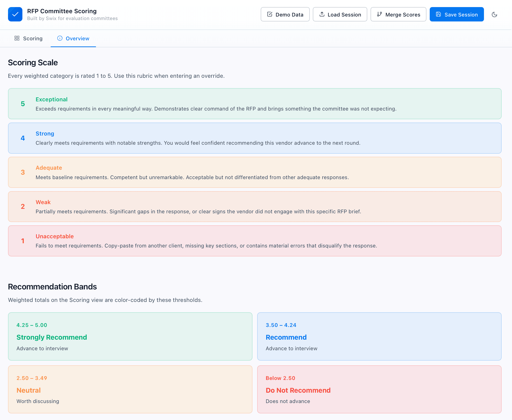Click the blue checkmark app logo

[x=15, y=14]
